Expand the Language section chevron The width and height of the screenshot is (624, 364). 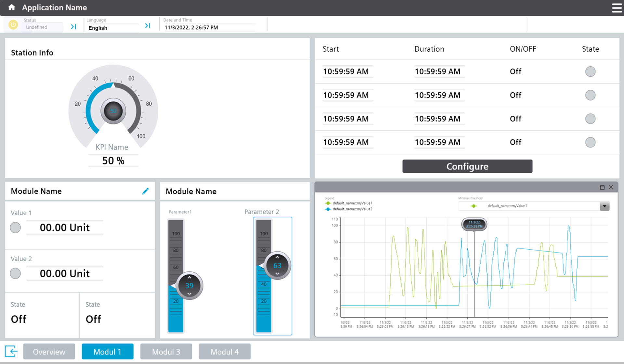click(148, 25)
